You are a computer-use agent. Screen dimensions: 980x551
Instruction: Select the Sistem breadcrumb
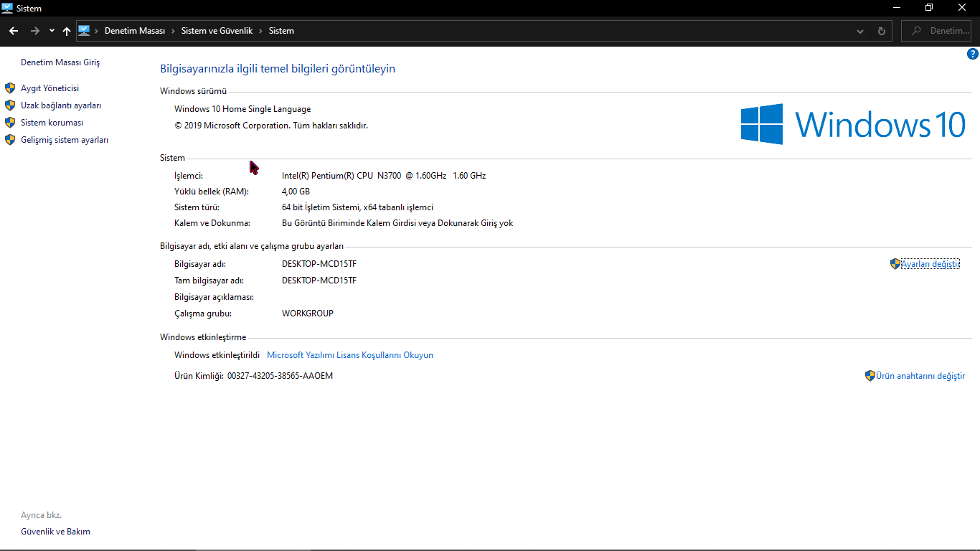tap(281, 31)
